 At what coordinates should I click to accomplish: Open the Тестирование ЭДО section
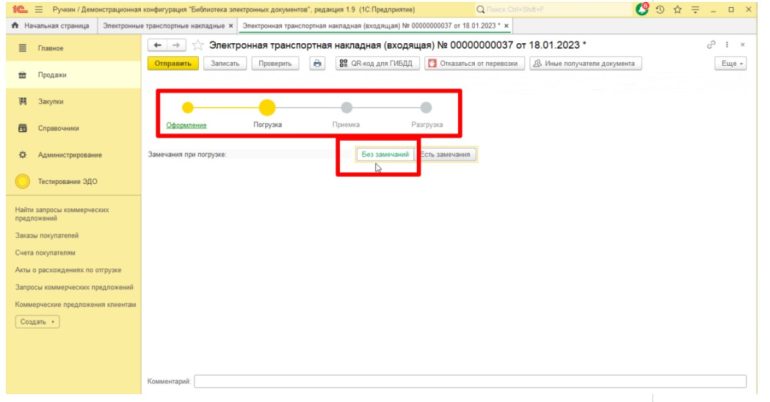(x=74, y=182)
